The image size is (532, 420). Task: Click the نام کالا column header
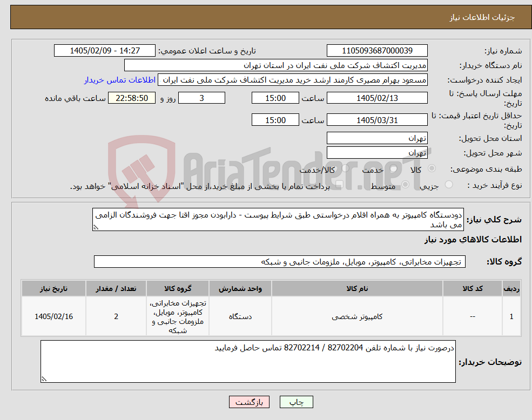357,288
